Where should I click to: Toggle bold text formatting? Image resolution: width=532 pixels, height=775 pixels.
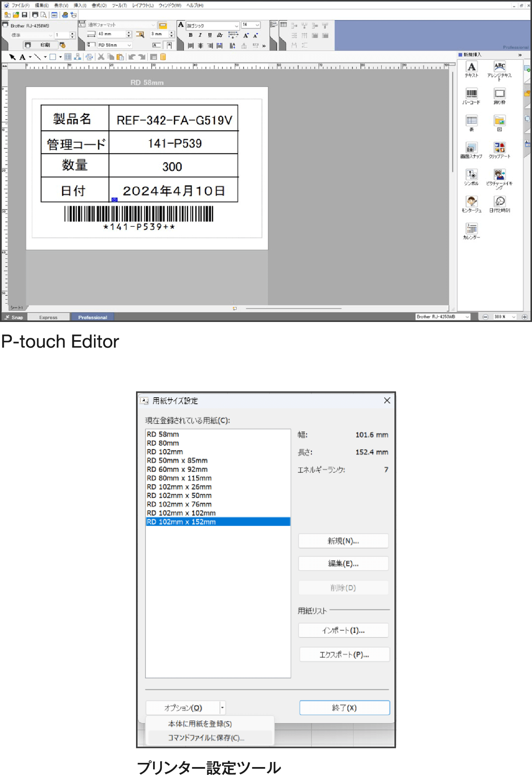point(191,35)
